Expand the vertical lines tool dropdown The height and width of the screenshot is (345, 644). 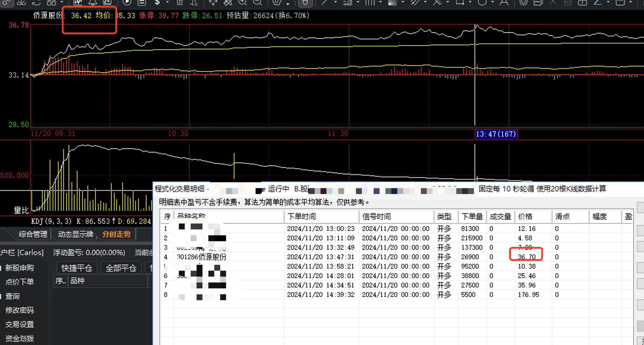tap(380, 2)
